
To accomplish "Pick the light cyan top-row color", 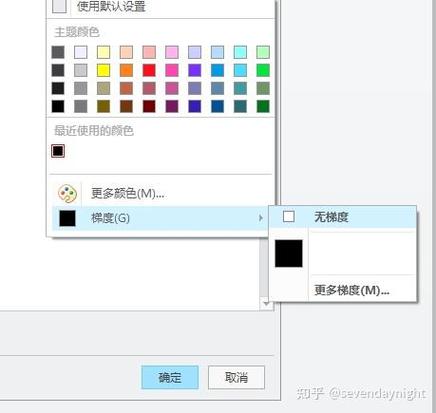I will [x=240, y=52].
